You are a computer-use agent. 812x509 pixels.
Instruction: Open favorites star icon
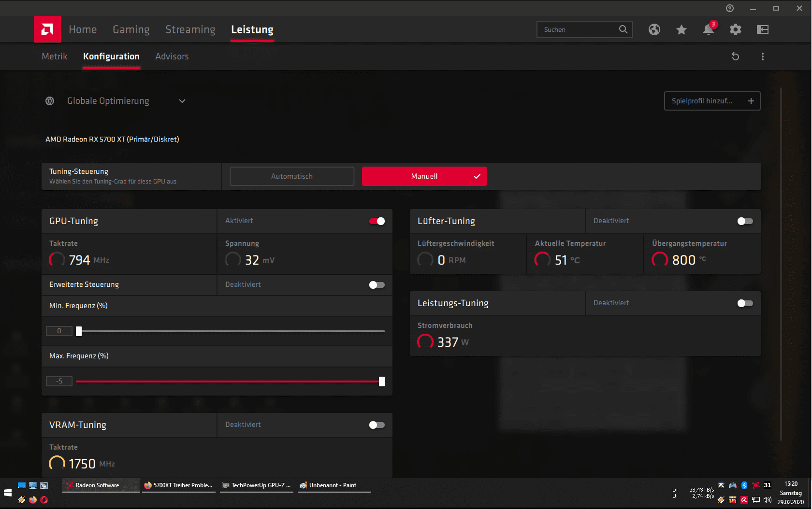point(681,29)
